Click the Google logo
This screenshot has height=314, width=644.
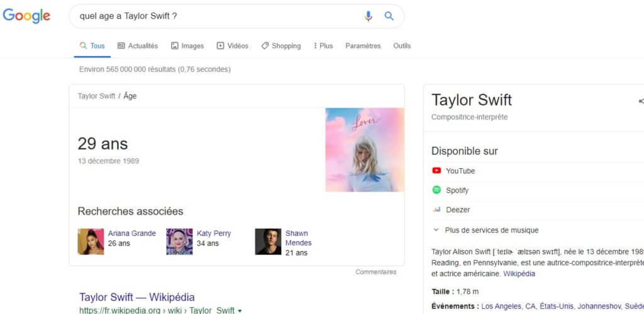[26, 16]
